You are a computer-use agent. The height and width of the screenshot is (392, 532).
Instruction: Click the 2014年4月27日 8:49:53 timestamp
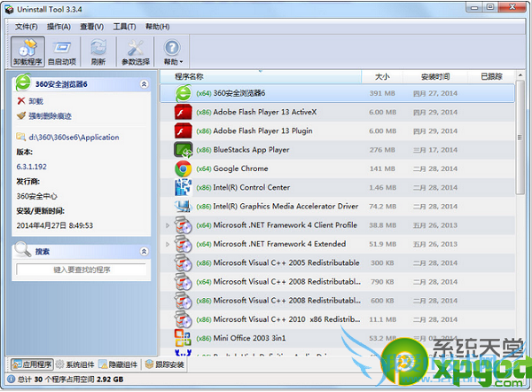[55, 225]
